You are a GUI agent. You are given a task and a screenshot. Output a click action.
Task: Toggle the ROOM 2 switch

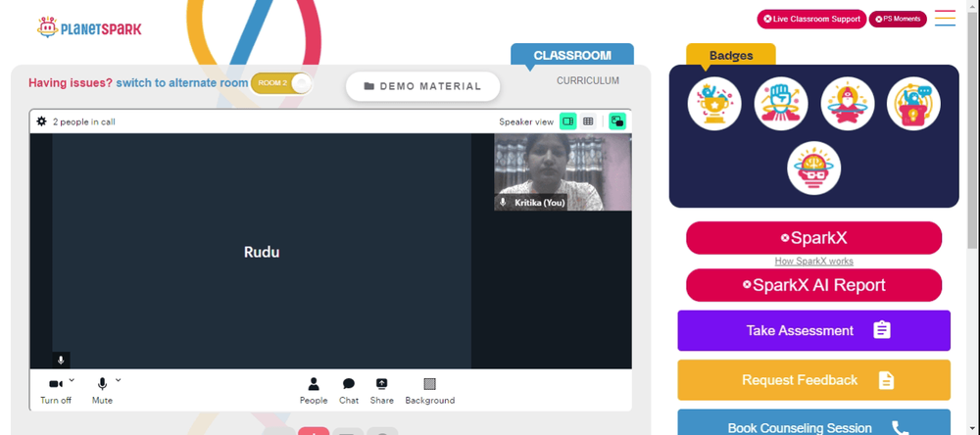click(x=280, y=83)
